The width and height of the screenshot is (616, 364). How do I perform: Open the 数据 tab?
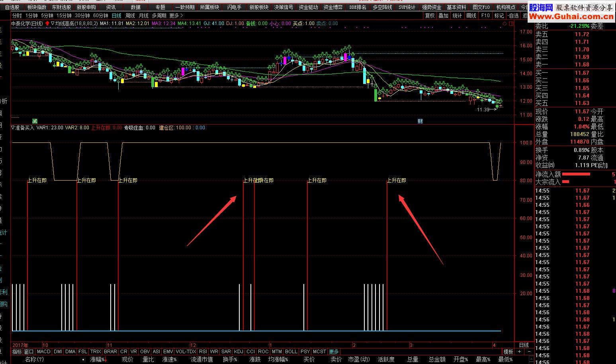click(135, 7)
